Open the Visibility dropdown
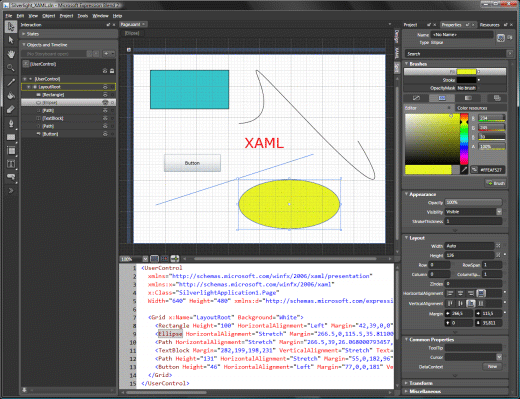This screenshot has height=399, width=520. [x=499, y=212]
